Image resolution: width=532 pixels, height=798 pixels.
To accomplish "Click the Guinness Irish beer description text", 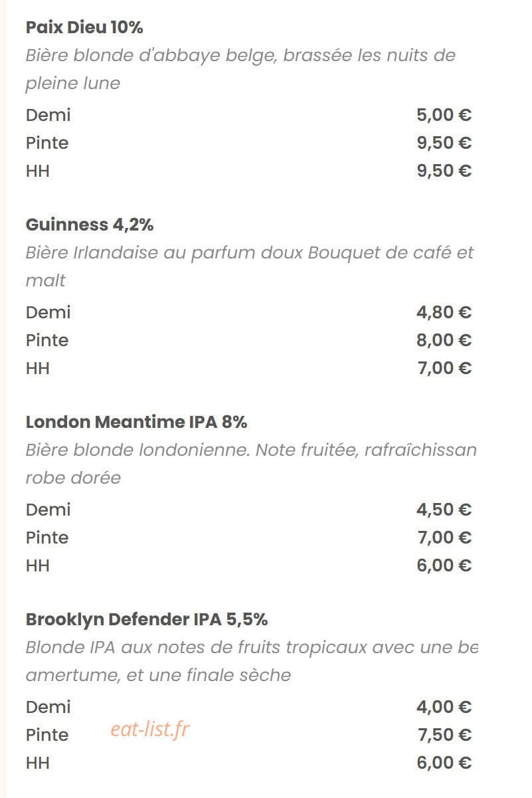I will (250, 267).
